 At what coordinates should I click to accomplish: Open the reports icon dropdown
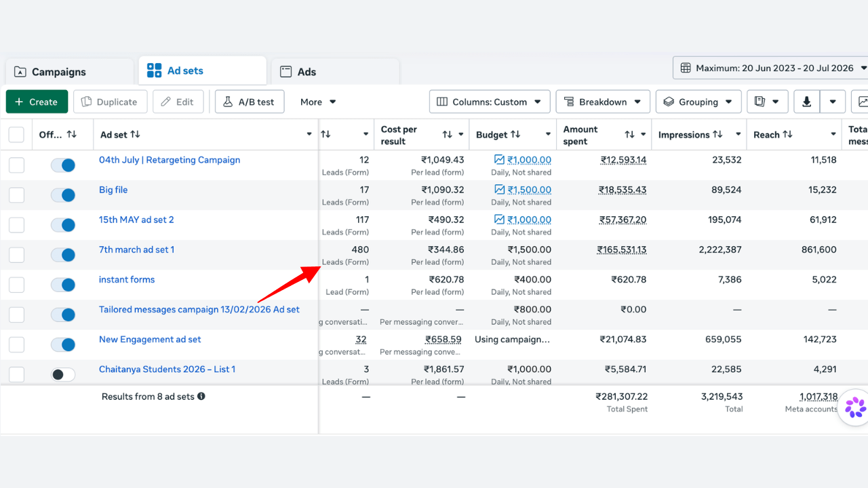[x=768, y=102]
